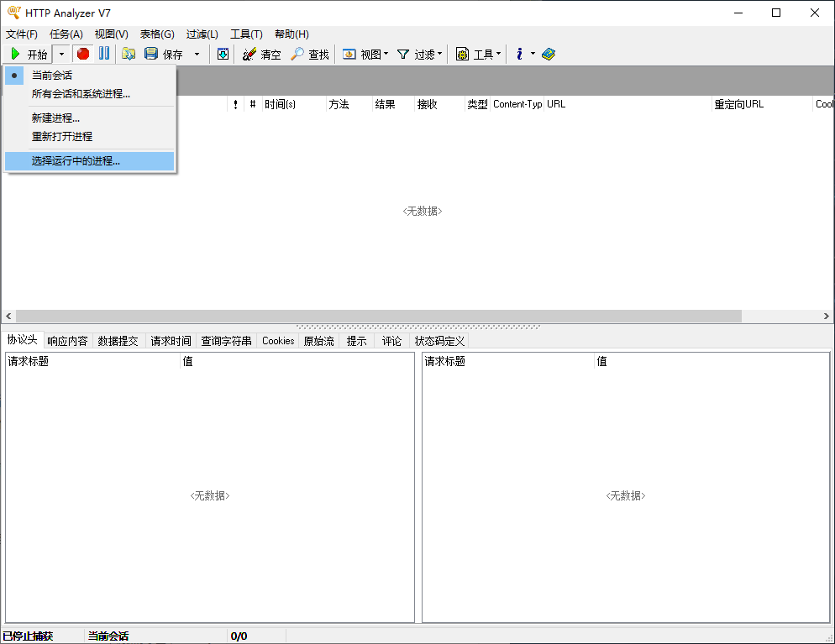
Task: Switch to the 原始流 tab
Action: coord(319,341)
